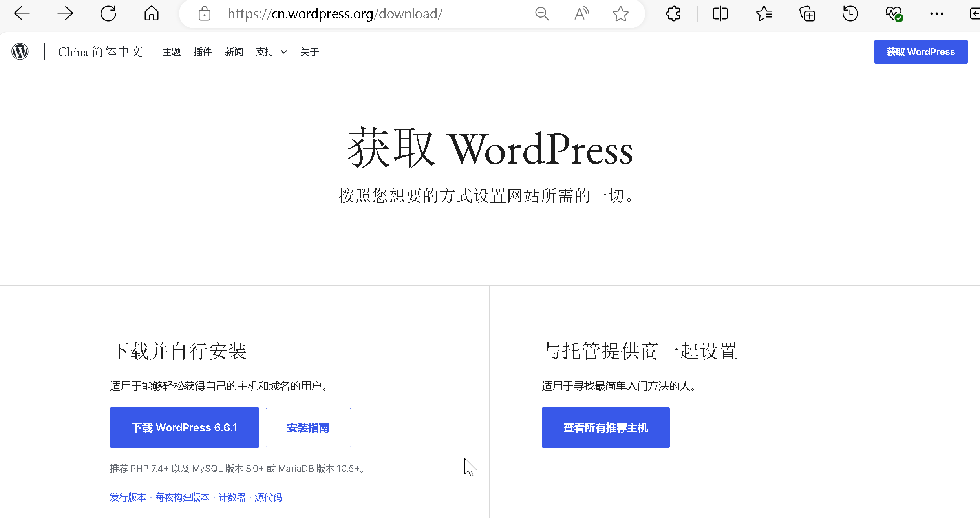Toggle split screen view icon
This screenshot has height=518, width=980.
click(720, 14)
